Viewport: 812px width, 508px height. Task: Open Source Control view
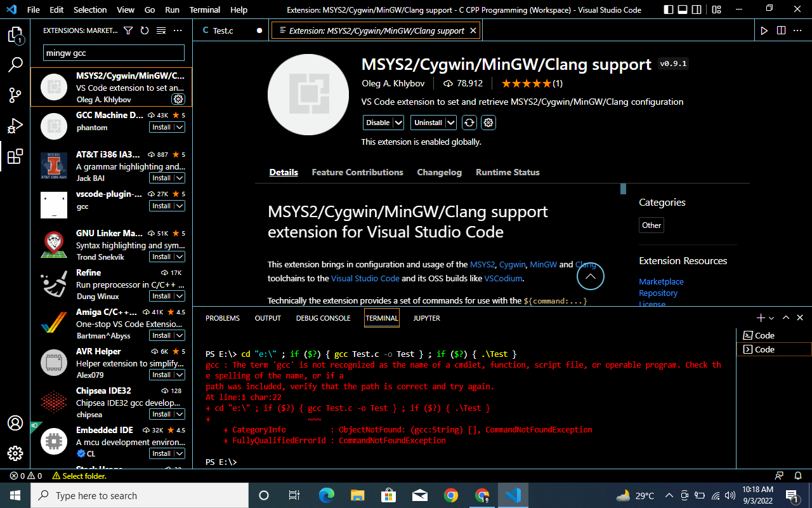tap(15, 95)
